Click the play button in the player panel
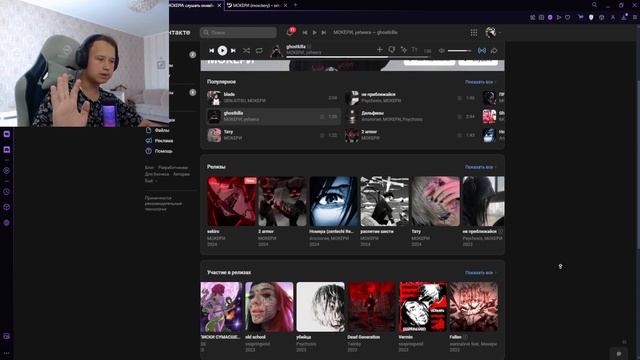 coord(222,50)
